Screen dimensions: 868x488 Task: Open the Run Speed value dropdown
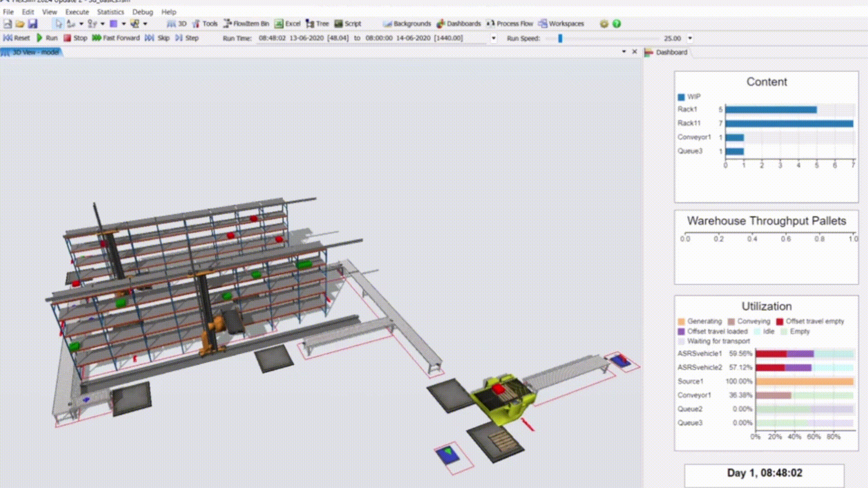click(x=690, y=38)
